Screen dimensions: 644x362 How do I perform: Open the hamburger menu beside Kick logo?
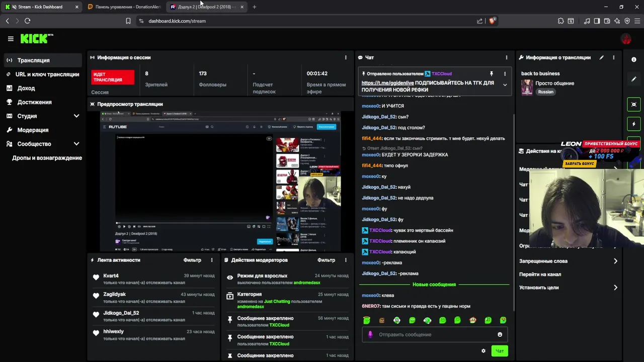click(11, 39)
